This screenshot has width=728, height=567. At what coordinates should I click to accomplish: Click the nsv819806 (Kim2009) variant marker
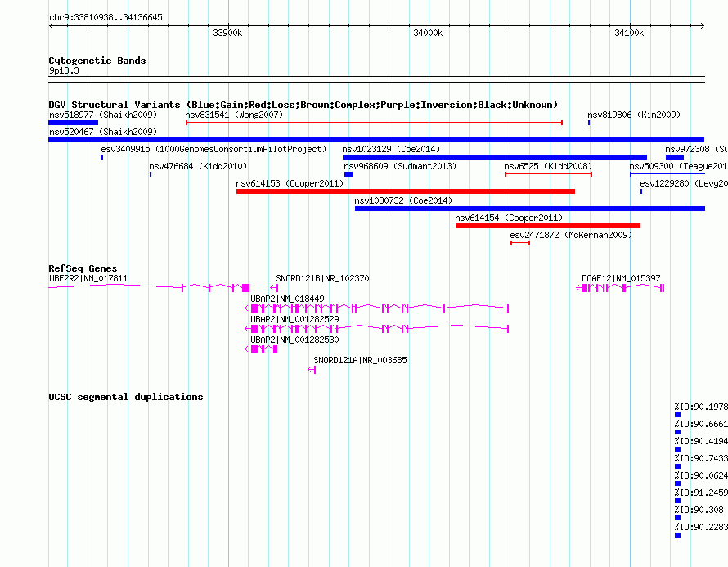589,123
